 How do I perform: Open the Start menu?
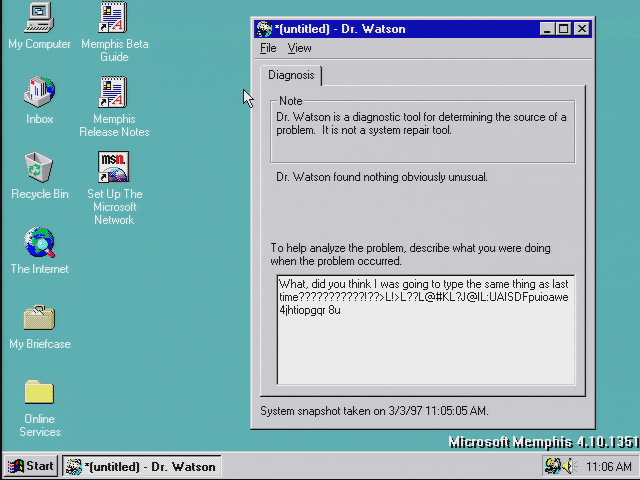(x=31, y=466)
